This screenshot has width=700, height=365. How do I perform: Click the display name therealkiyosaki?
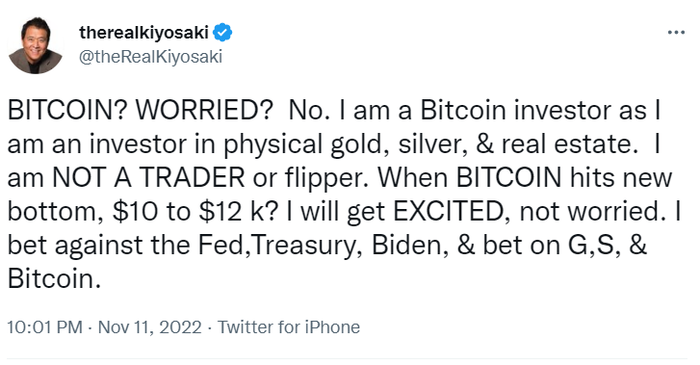tap(144, 32)
